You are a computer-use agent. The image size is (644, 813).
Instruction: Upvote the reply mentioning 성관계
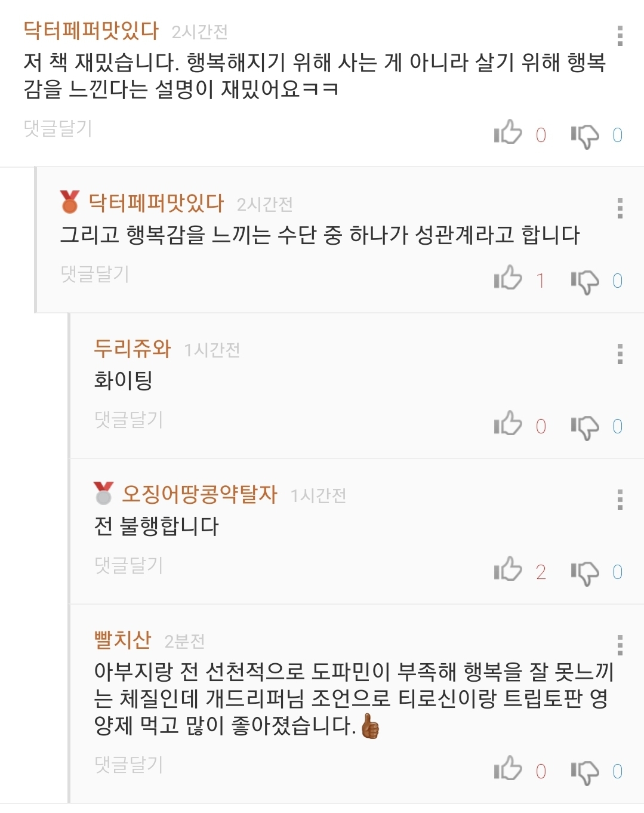(508, 278)
